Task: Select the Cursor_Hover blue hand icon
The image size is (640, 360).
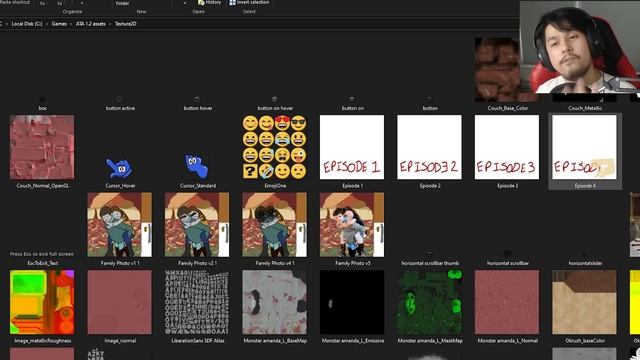Action: [x=119, y=168]
